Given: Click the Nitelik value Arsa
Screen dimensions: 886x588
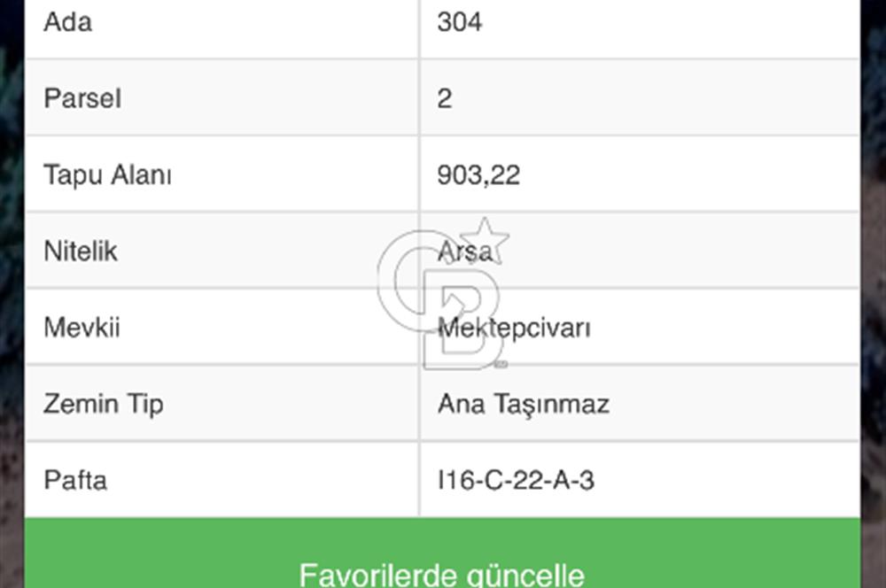Looking at the screenshot, I should pos(464,251).
